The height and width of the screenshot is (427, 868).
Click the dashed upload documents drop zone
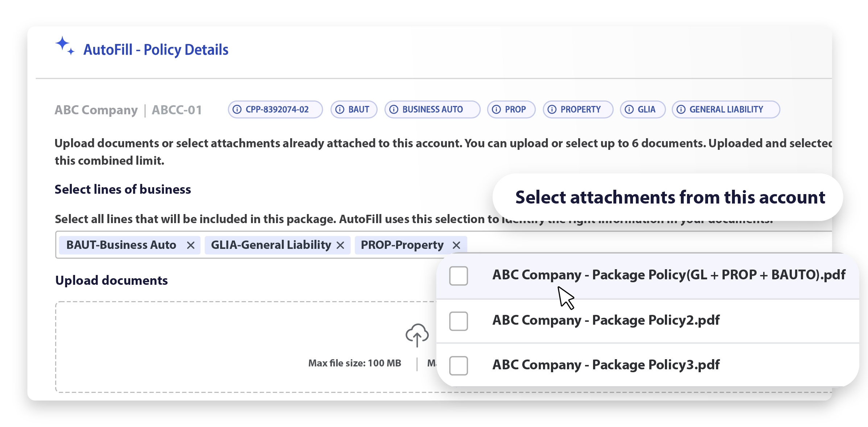point(444,347)
